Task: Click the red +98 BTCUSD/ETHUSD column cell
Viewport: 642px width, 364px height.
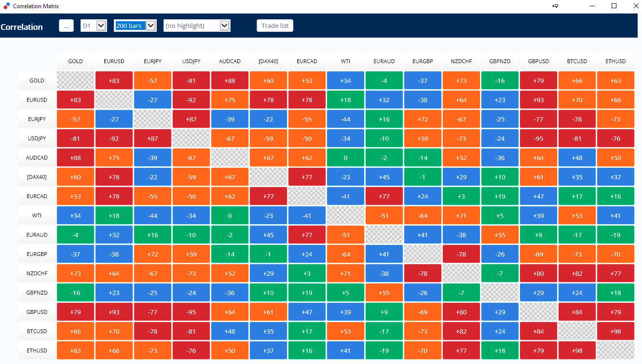Action: click(x=615, y=331)
